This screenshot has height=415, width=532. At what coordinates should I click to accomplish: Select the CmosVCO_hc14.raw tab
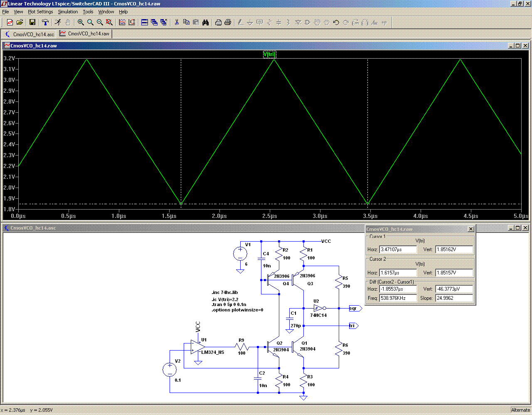[x=84, y=34]
